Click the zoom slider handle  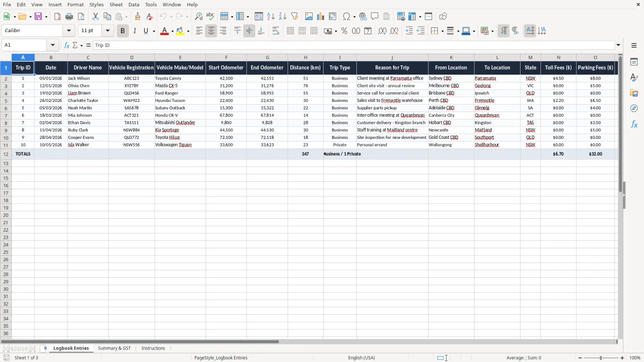tap(601, 358)
